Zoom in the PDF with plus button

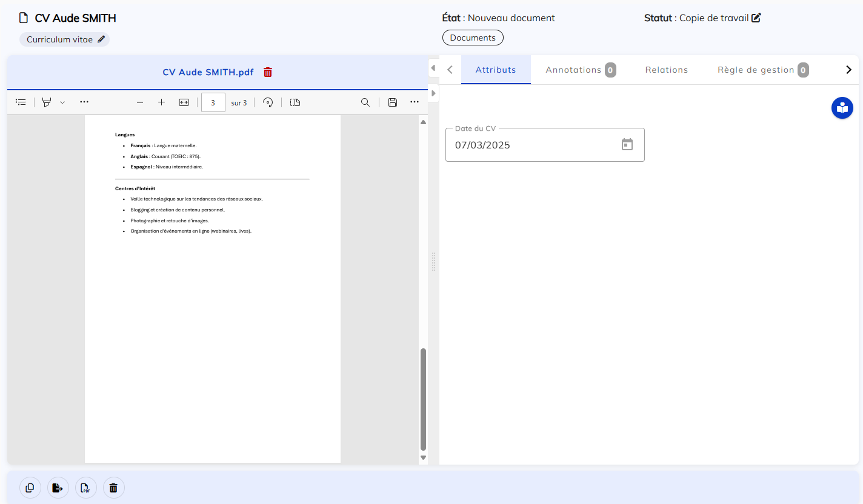tap(161, 102)
